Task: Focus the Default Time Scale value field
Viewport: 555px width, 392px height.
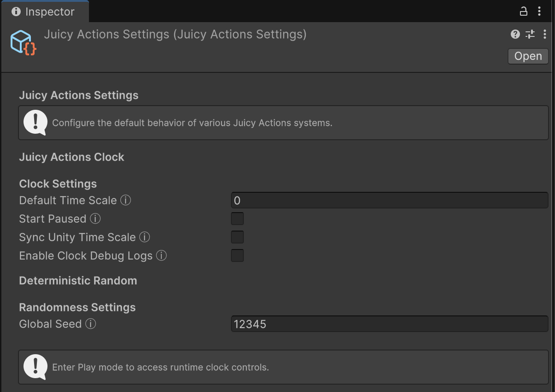Action: pyautogui.click(x=389, y=201)
